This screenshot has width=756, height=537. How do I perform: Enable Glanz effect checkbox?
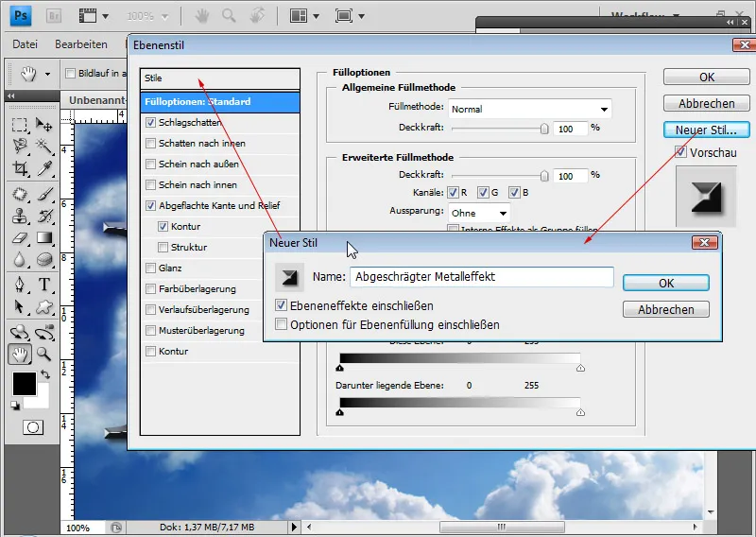click(151, 268)
